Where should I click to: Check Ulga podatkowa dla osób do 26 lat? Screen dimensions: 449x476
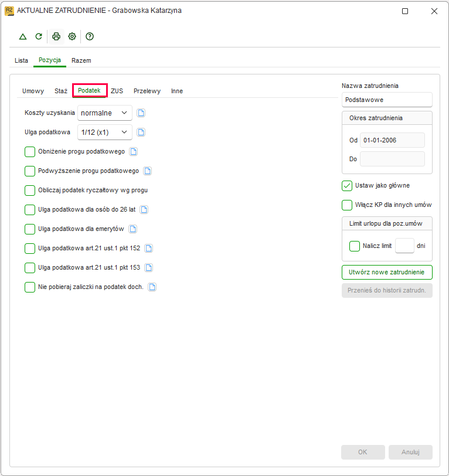pos(30,209)
